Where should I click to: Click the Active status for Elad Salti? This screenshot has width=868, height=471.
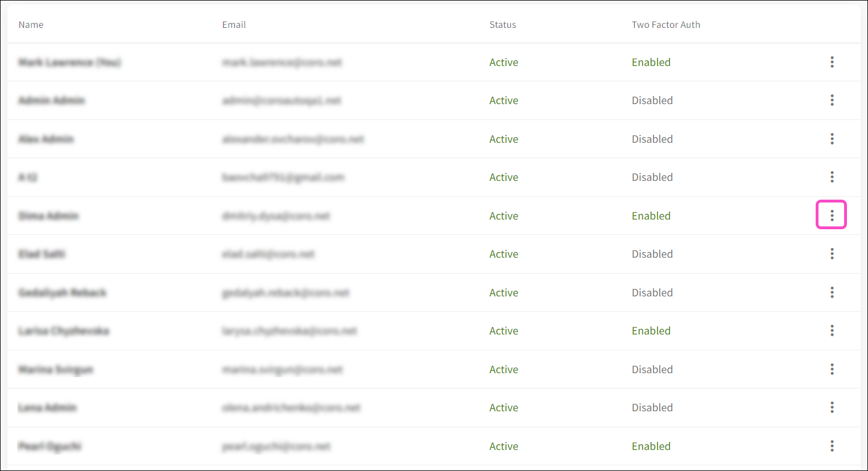tap(503, 254)
